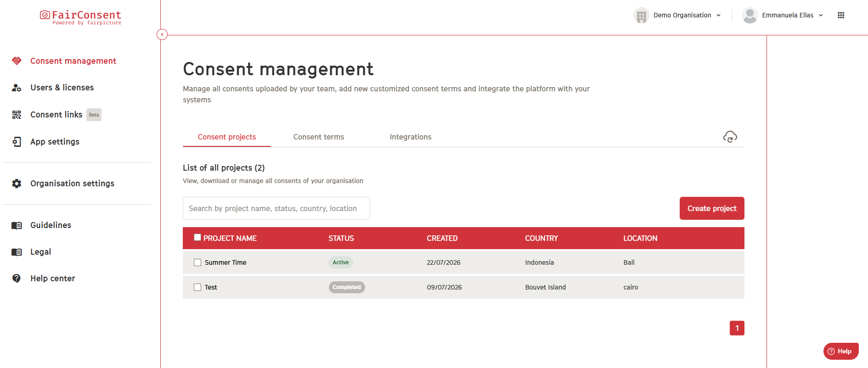Screen dimensions: 868x368
Task: Click the Help center question icon
Action: click(17, 279)
